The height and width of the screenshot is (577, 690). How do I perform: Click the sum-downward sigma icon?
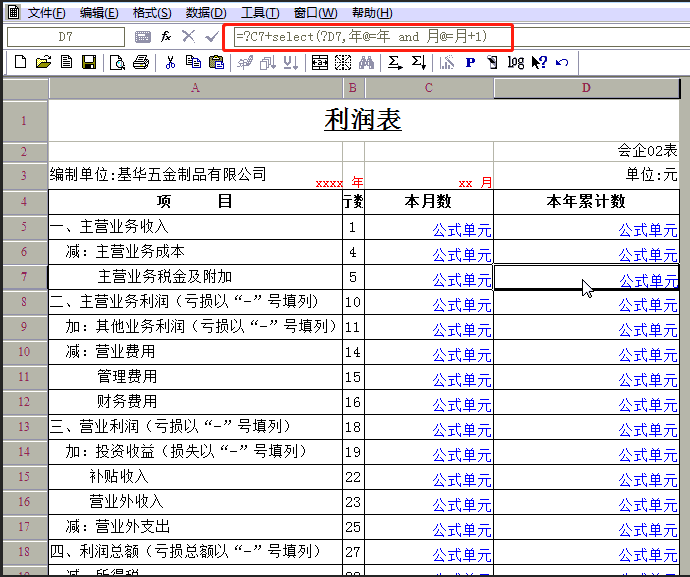(x=418, y=62)
